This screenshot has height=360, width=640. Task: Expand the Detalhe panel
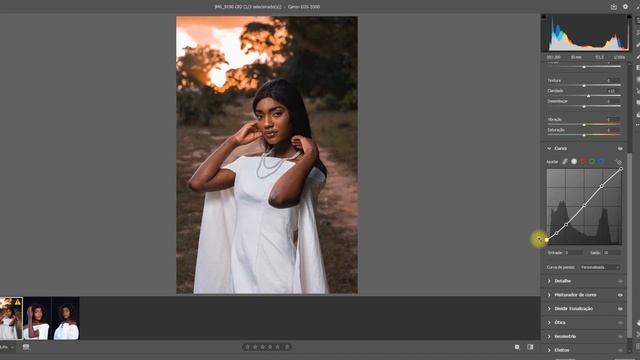[549, 281]
